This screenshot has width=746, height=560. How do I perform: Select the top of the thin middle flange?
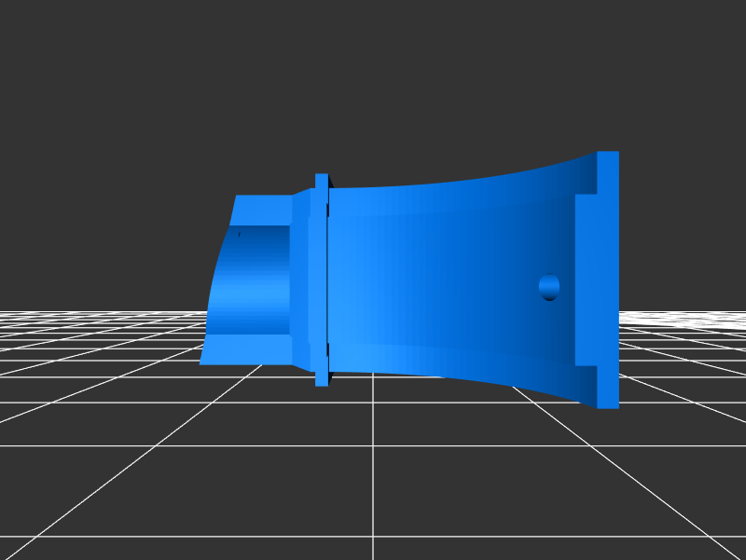[x=322, y=179]
